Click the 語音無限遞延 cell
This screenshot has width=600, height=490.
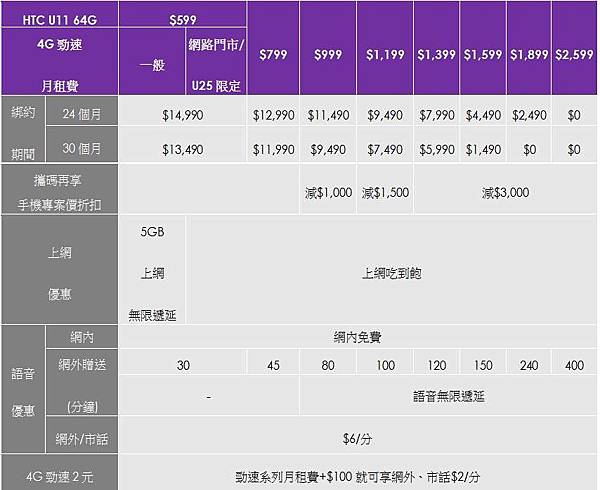point(448,395)
